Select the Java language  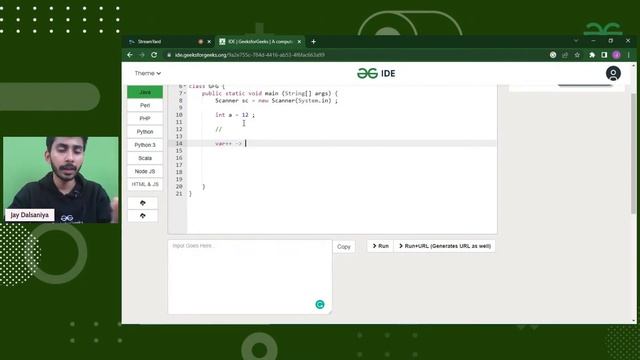[145, 92]
